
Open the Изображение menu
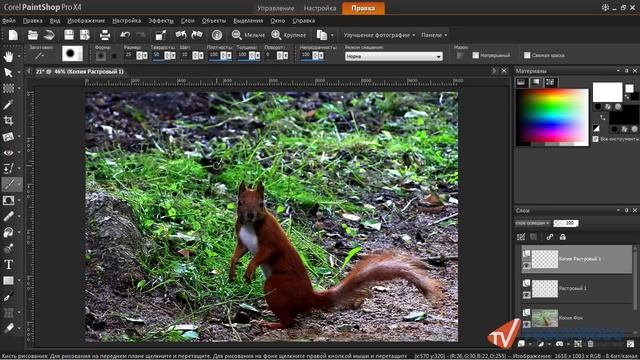click(86, 20)
